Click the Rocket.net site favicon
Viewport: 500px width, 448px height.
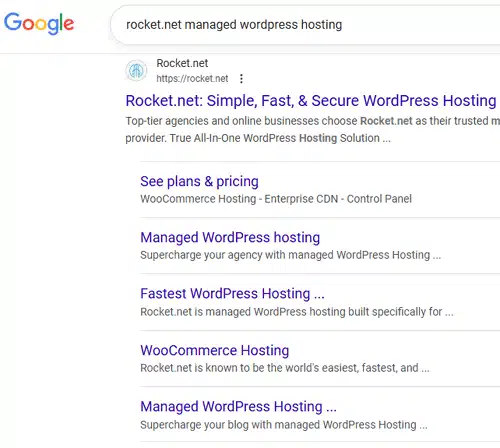136,71
